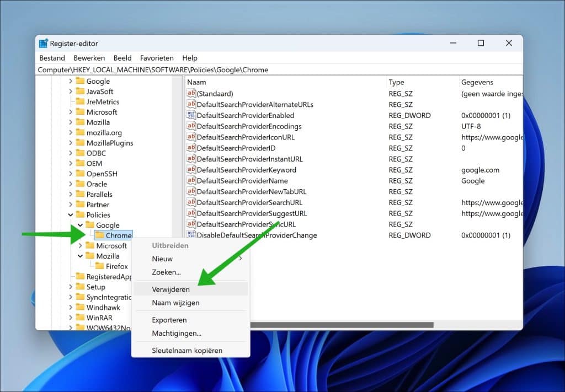The height and width of the screenshot is (392, 565).
Task: Open the Bestand menu
Action: (52, 58)
